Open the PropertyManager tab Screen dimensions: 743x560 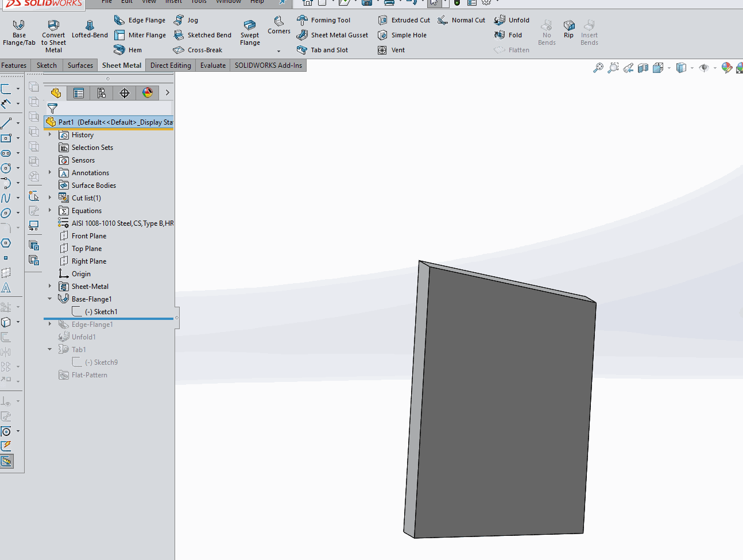point(79,93)
